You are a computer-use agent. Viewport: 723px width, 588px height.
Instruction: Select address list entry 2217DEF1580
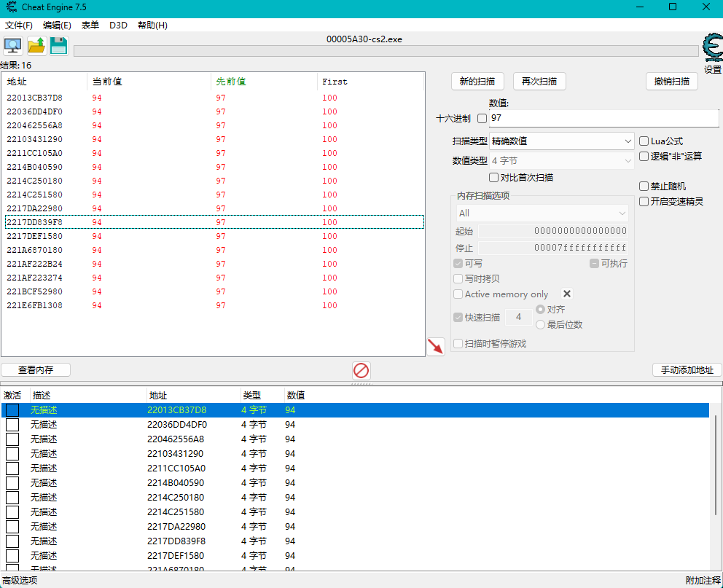click(x=355, y=556)
